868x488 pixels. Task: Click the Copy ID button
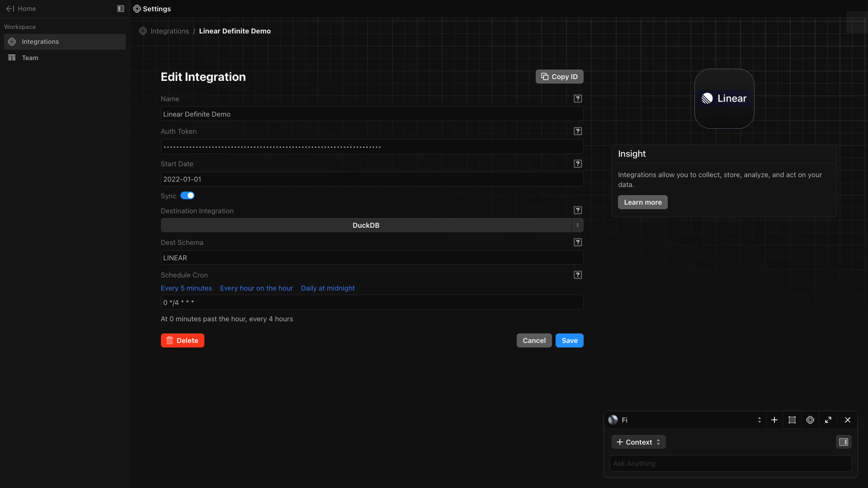coord(559,76)
